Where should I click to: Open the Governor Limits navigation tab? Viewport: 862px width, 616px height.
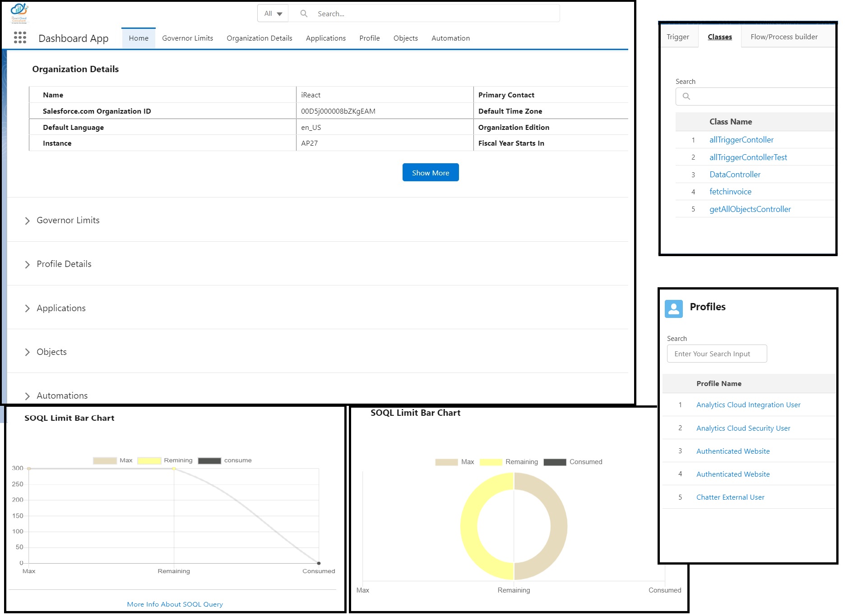(188, 38)
